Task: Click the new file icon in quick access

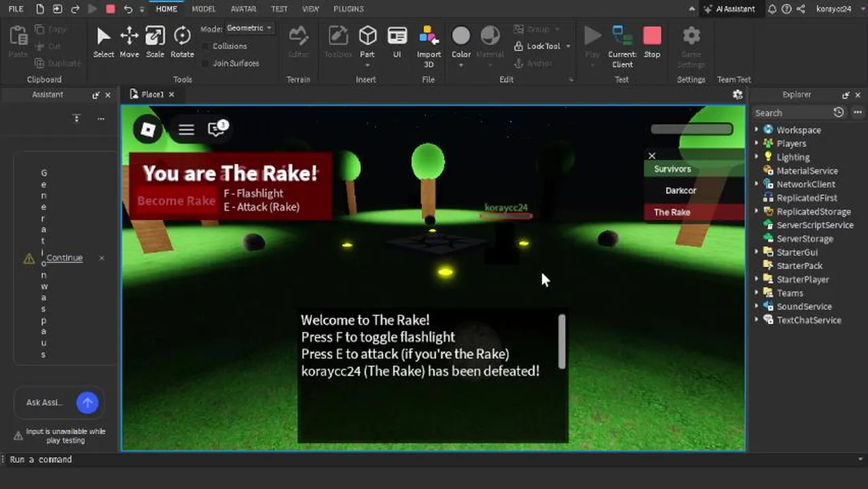Action: click(x=40, y=9)
